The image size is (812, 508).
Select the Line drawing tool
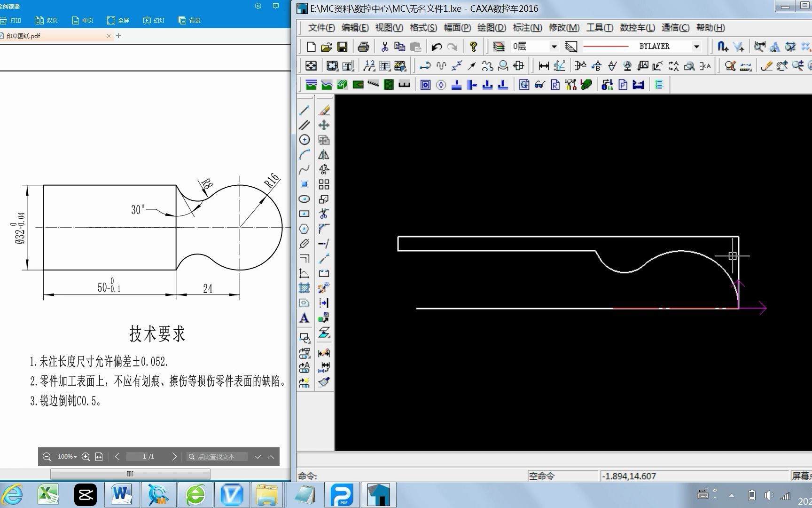[x=304, y=111]
